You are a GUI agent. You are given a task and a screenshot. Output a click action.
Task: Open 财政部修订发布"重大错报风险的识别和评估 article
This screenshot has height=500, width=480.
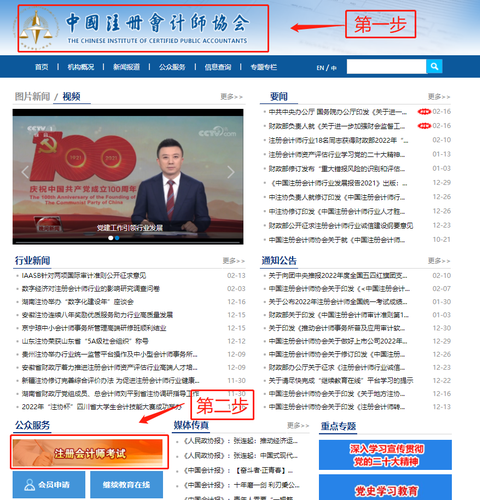pos(337,169)
